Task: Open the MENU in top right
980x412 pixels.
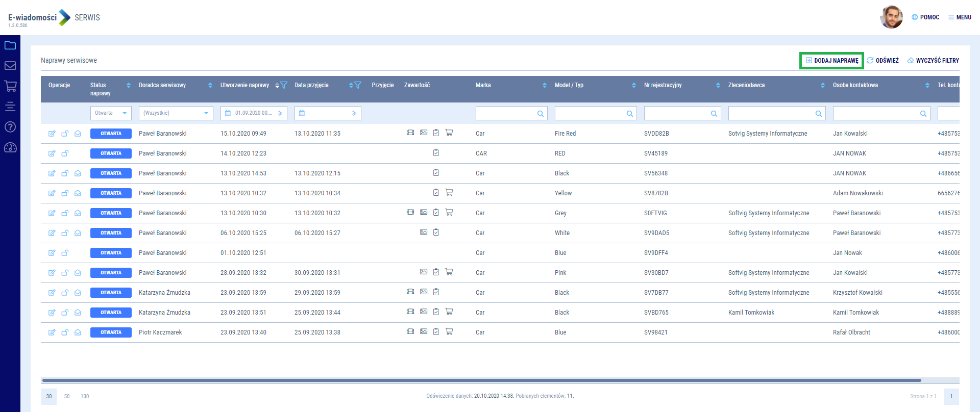Action: tap(960, 17)
